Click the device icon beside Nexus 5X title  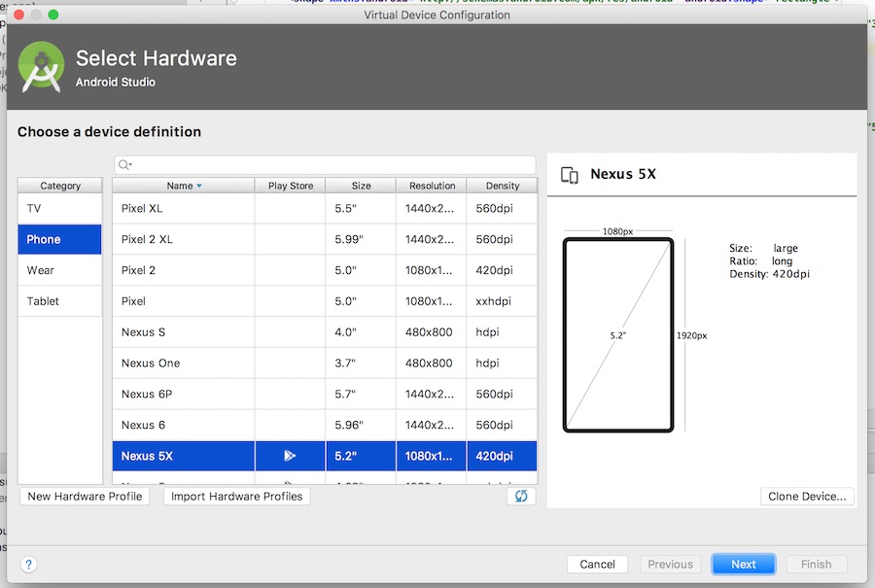[x=569, y=175]
